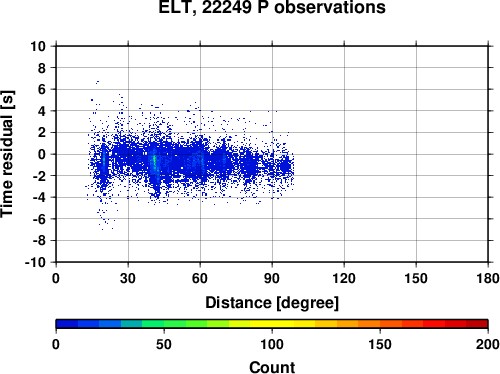Image resolution: width=500 pixels, height=374 pixels.
Task: Click the "Time residual [s]" axis label
Action: click(7, 154)
